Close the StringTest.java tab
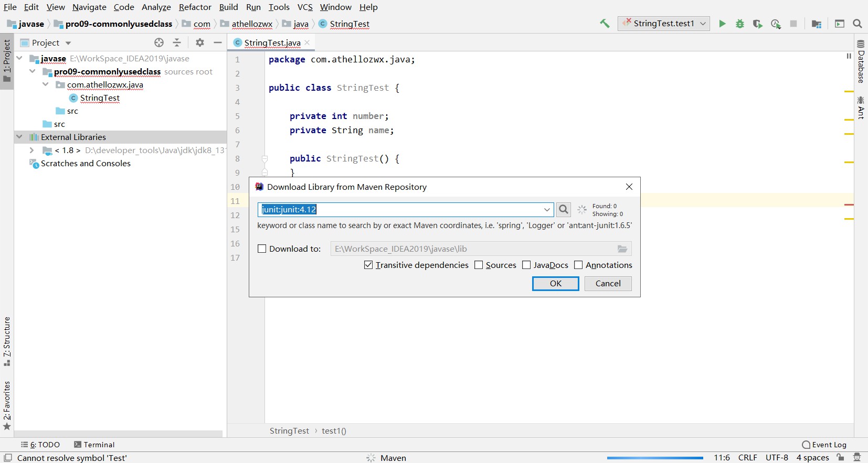The width and height of the screenshot is (868, 463). pos(307,42)
